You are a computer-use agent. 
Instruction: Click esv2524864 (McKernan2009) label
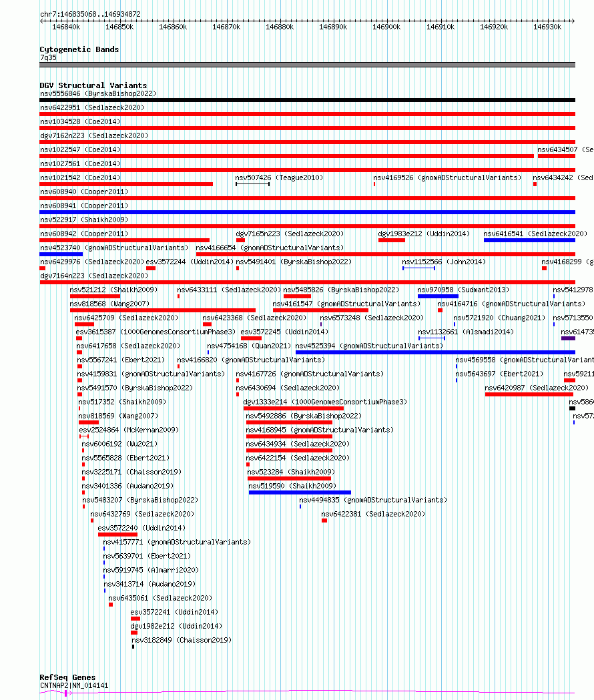(x=129, y=430)
